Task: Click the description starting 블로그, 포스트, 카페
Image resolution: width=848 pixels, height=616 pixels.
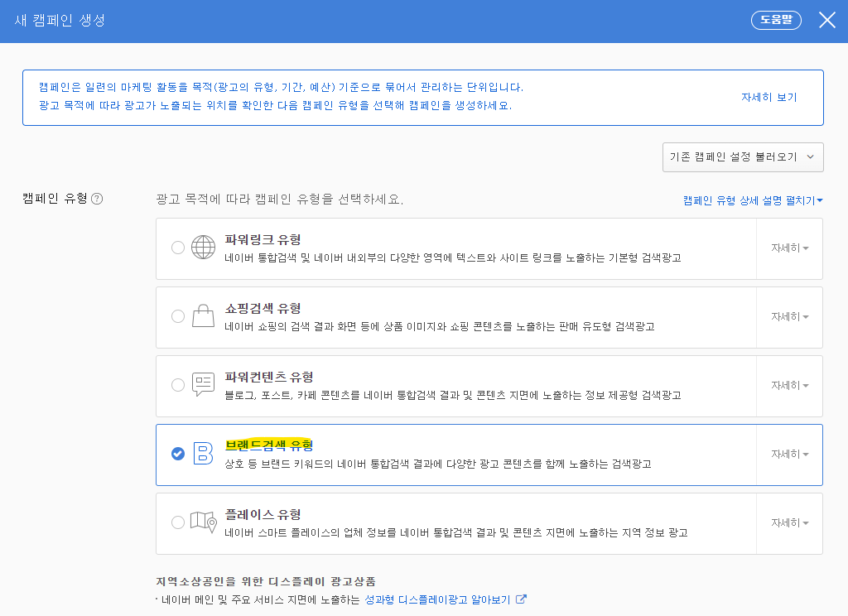Action: point(453,395)
